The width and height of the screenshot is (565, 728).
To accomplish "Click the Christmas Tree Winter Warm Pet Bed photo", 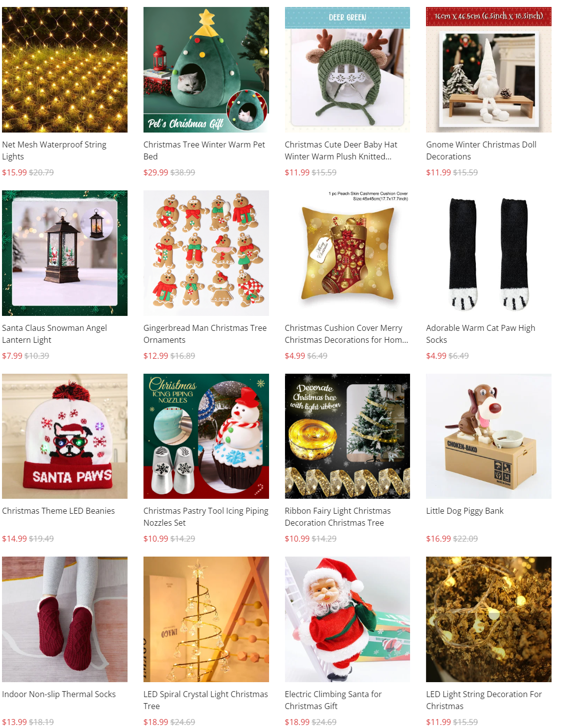I will 206,70.
